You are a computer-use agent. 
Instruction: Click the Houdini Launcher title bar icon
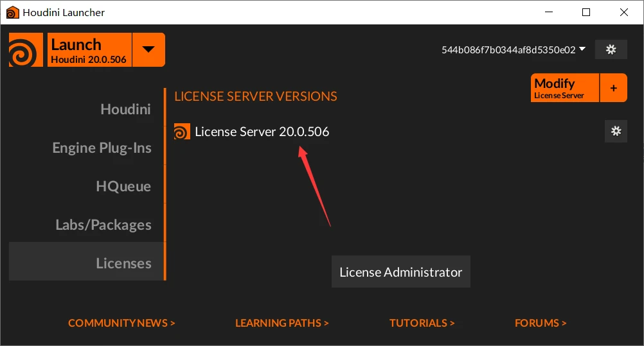tap(12, 12)
